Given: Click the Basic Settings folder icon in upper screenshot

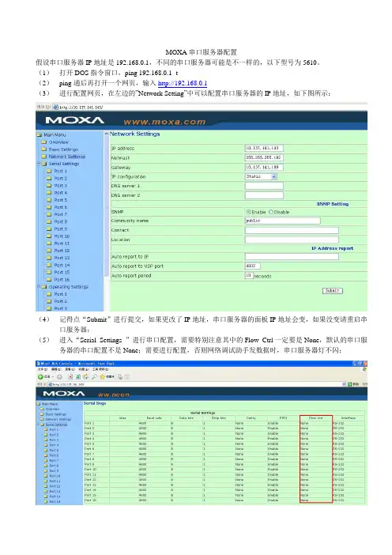Looking at the screenshot, I should (x=44, y=149).
